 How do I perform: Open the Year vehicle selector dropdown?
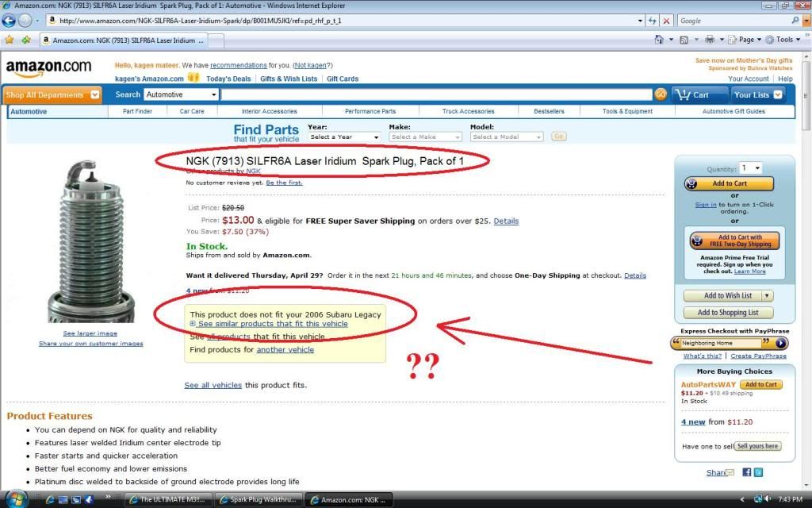point(343,137)
